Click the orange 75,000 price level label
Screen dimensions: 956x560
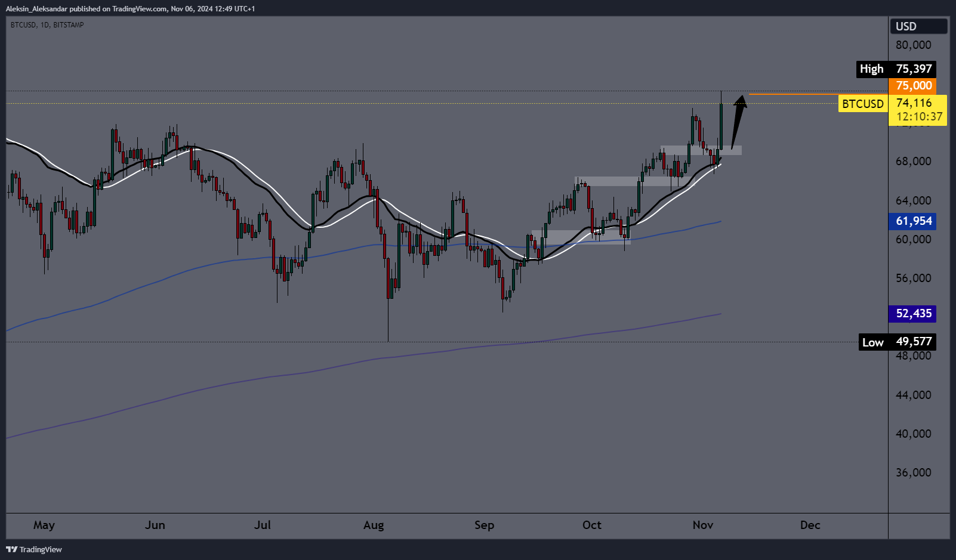pyautogui.click(x=913, y=85)
